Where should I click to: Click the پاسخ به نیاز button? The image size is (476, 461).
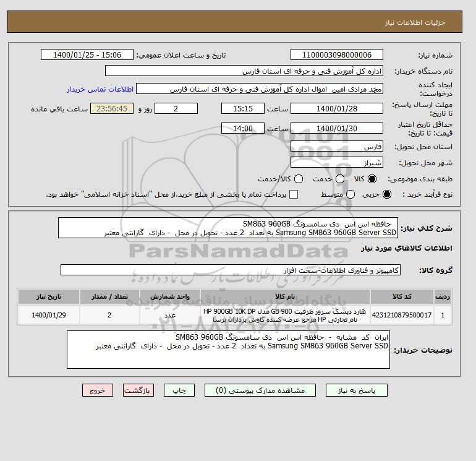coord(357,390)
